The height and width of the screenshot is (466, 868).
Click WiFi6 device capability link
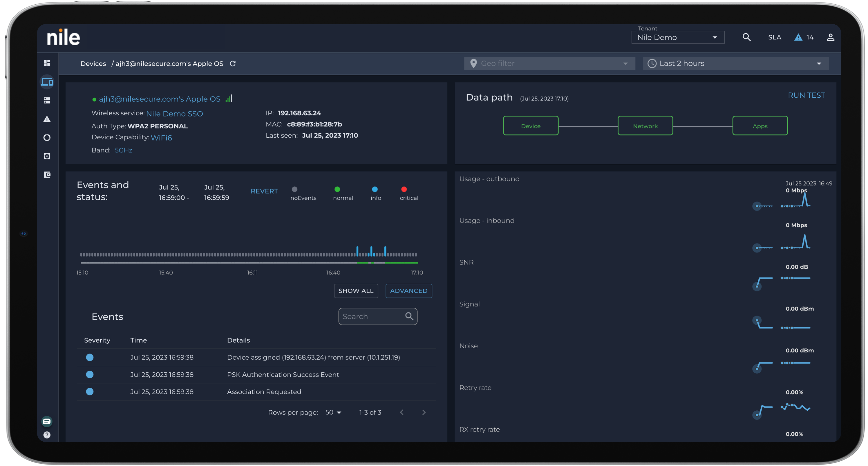161,137
